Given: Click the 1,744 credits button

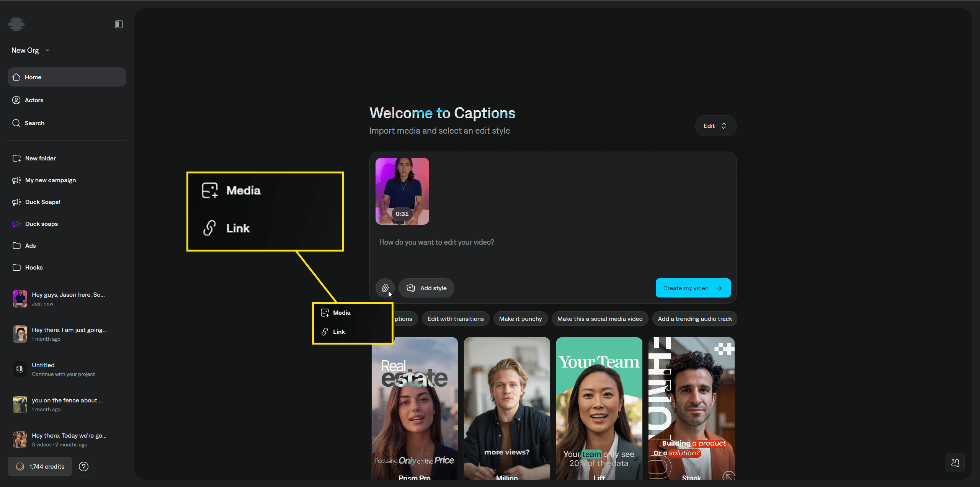Looking at the screenshot, I should 40,466.
